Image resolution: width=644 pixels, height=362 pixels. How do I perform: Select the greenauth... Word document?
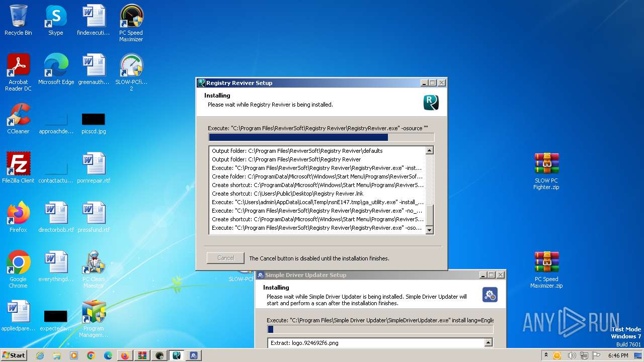pos(94,69)
